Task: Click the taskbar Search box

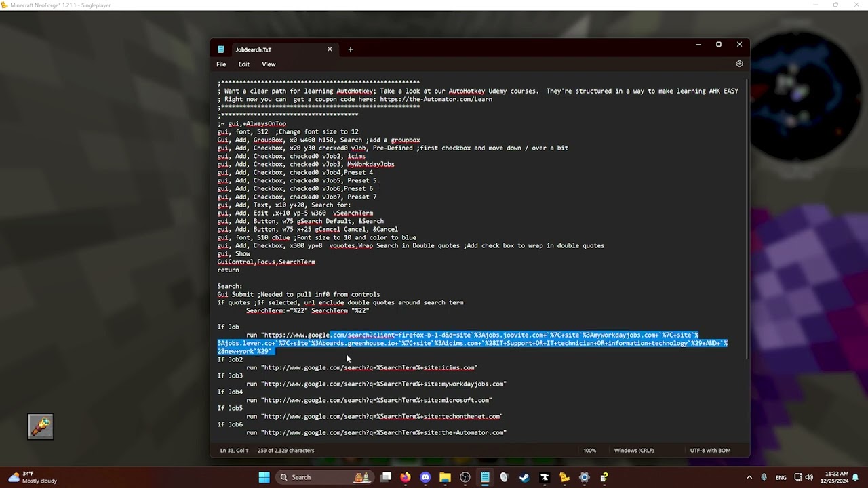Action: point(325,477)
